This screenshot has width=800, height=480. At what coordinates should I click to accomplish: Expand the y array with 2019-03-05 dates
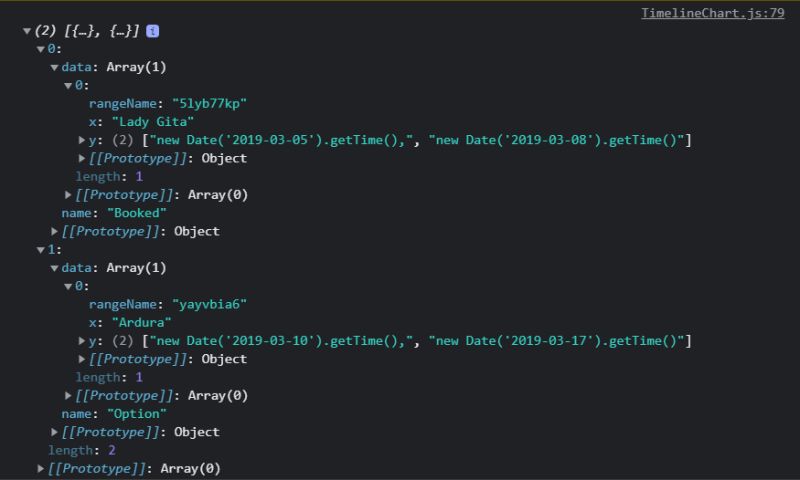point(82,140)
